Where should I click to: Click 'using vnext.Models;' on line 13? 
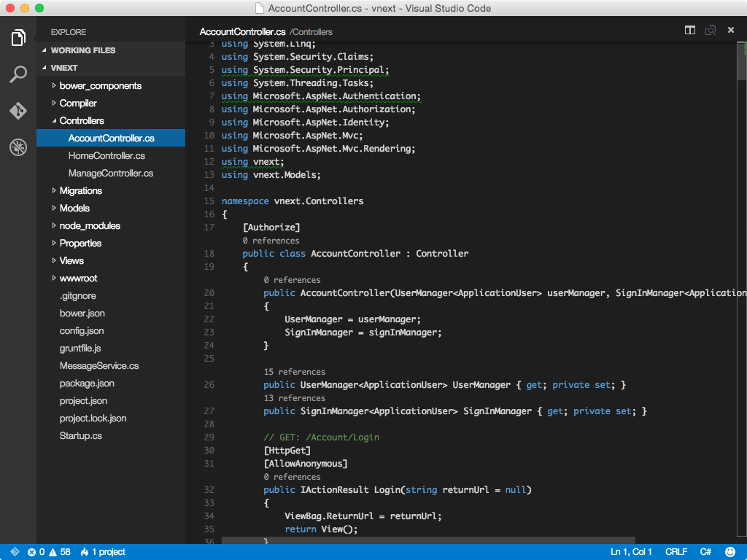pos(271,175)
